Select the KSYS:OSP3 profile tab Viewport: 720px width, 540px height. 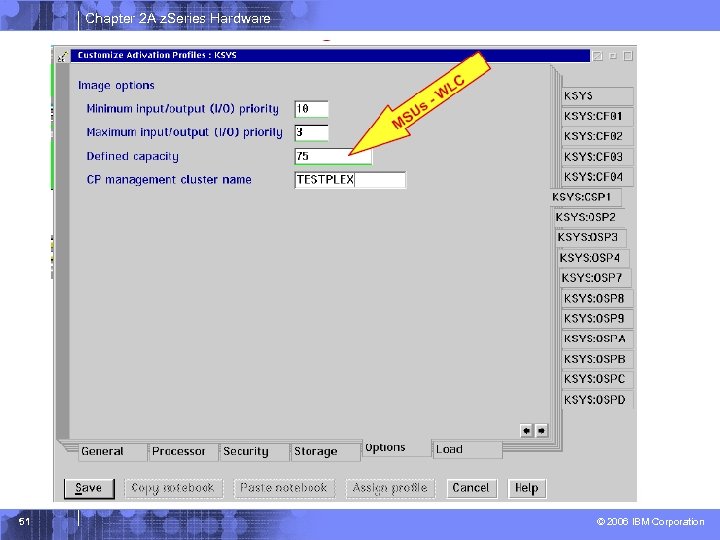click(x=591, y=238)
